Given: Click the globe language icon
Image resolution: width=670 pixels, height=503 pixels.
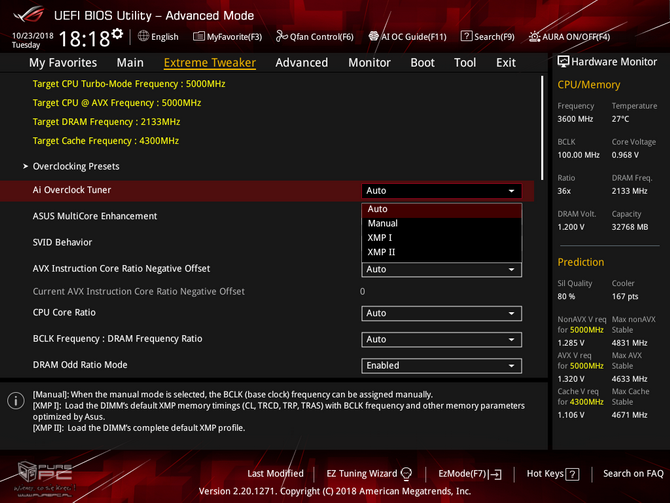Looking at the screenshot, I should coord(143,36).
